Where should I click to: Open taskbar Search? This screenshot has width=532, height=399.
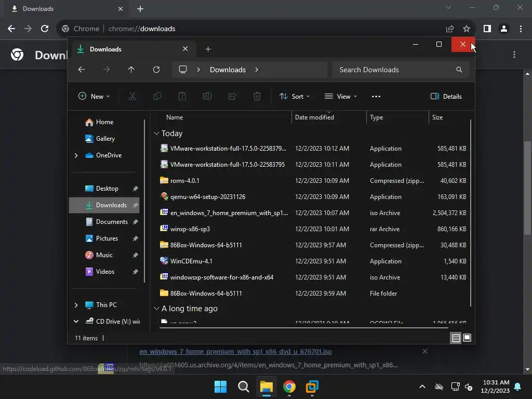[x=243, y=387]
